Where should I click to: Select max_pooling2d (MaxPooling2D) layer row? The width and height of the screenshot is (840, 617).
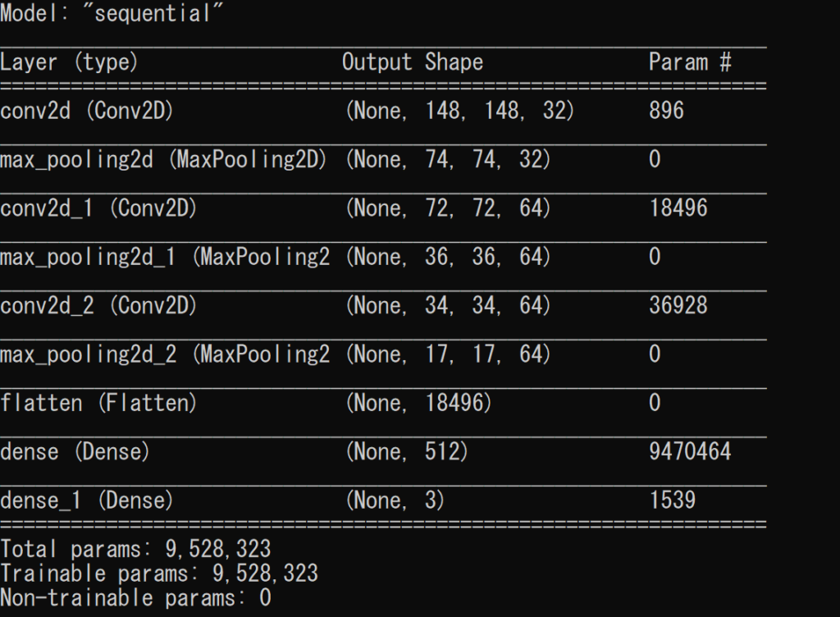[x=383, y=160]
